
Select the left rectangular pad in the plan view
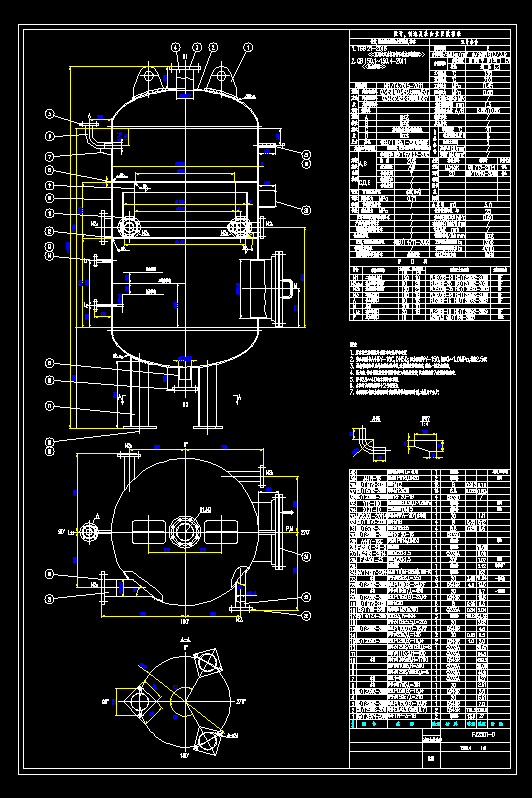(x=149, y=532)
